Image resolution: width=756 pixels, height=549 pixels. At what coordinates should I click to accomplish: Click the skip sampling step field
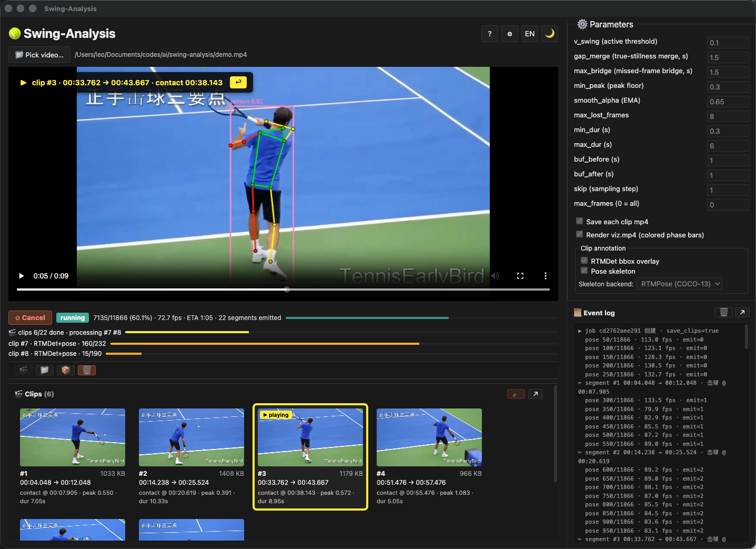coord(728,190)
